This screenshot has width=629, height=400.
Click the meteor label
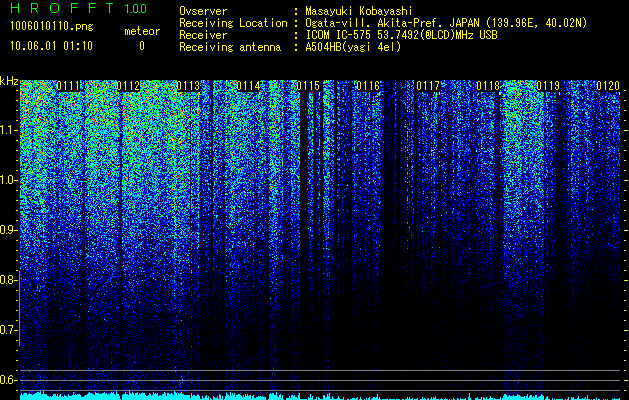[142, 31]
